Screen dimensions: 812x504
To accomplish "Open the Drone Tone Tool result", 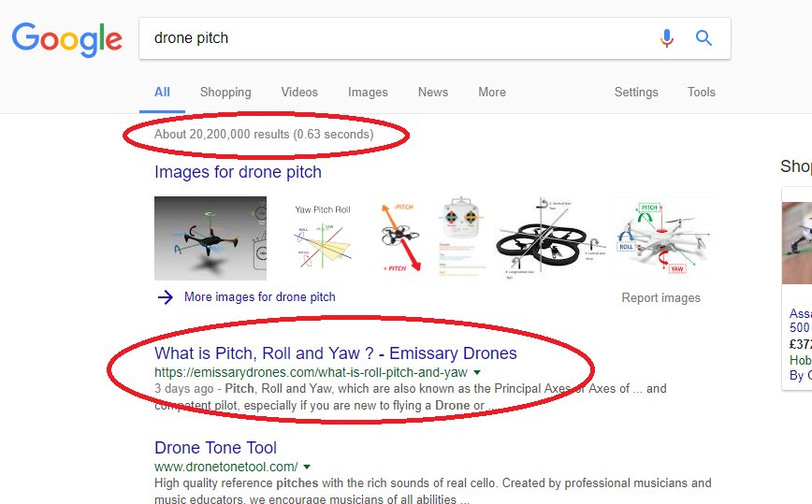I will pos(215,448).
